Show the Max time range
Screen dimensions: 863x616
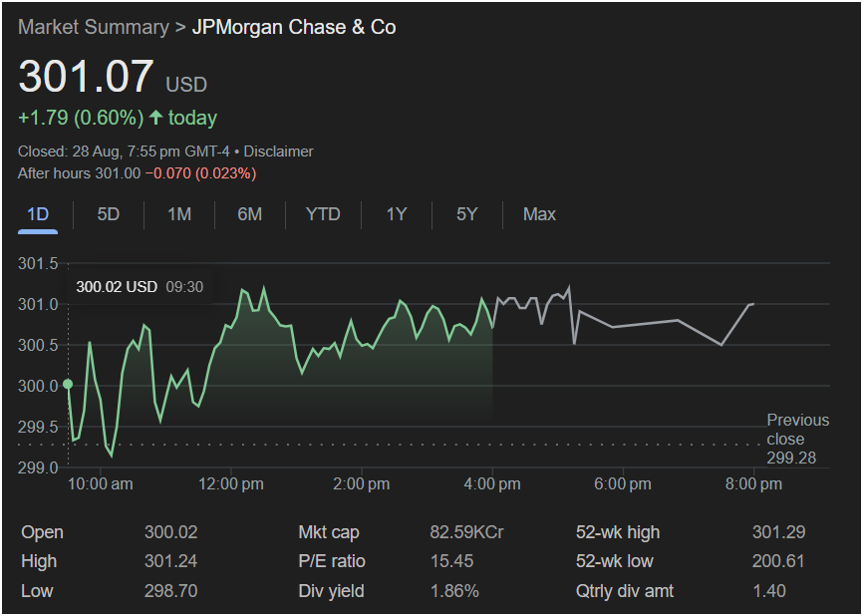pos(539,214)
